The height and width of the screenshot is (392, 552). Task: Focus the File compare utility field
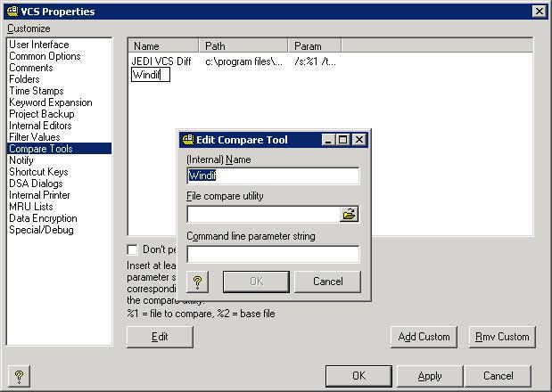pyautogui.click(x=264, y=214)
